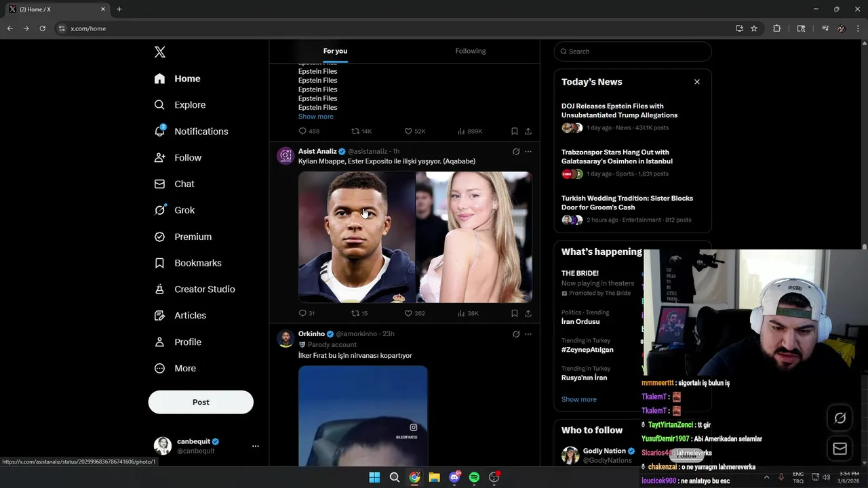
Task: Open Trabzonspor Stars Hang Out news story
Action: point(632,163)
